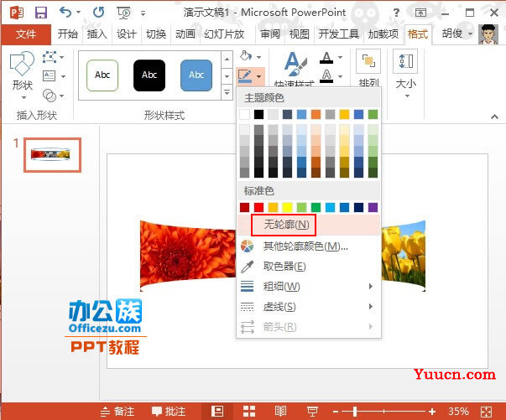Click the File (文件) button

[26, 34]
